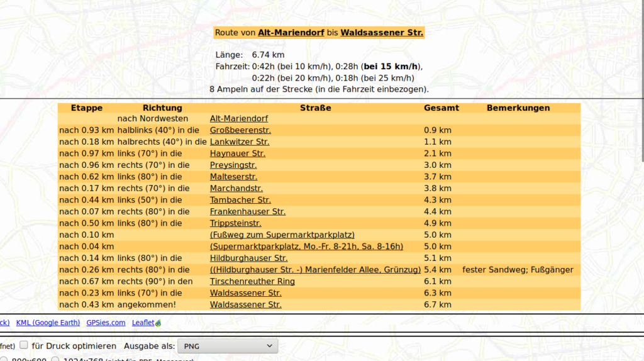Open the Lankwitzer Str. link

240,142
